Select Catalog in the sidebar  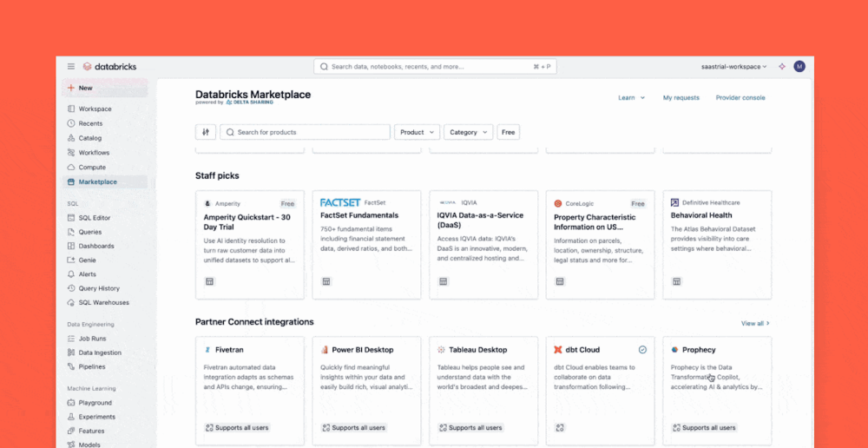pyautogui.click(x=105, y=138)
